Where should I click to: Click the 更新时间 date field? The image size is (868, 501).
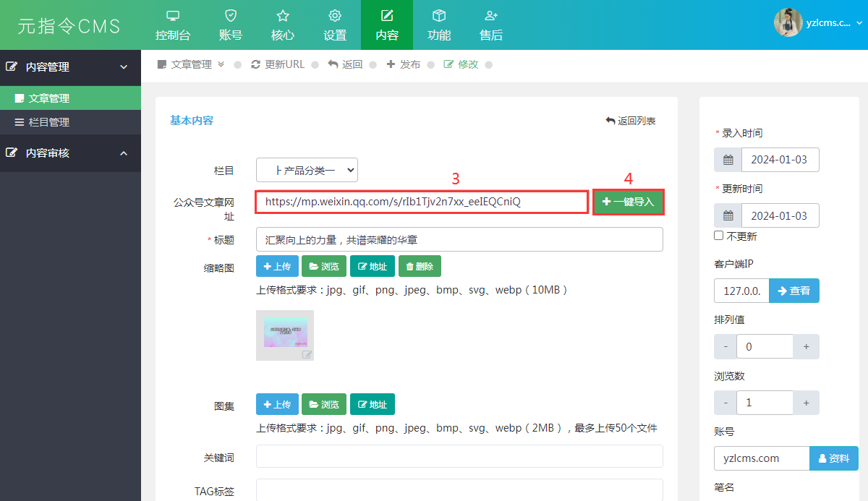pos(780,215)
